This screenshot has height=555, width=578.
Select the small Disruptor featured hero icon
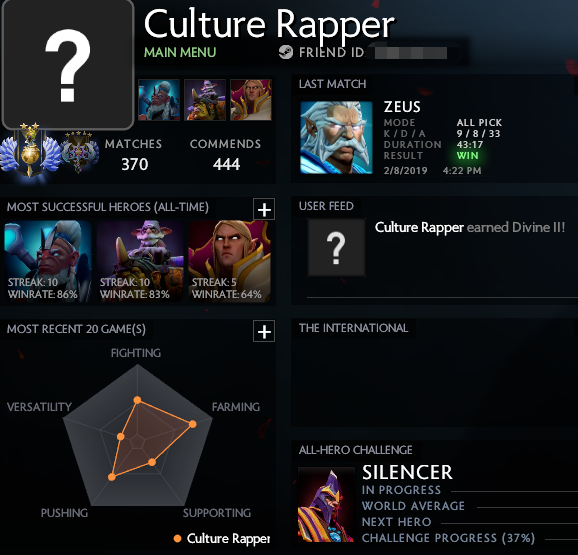click(x=159, y=100)
